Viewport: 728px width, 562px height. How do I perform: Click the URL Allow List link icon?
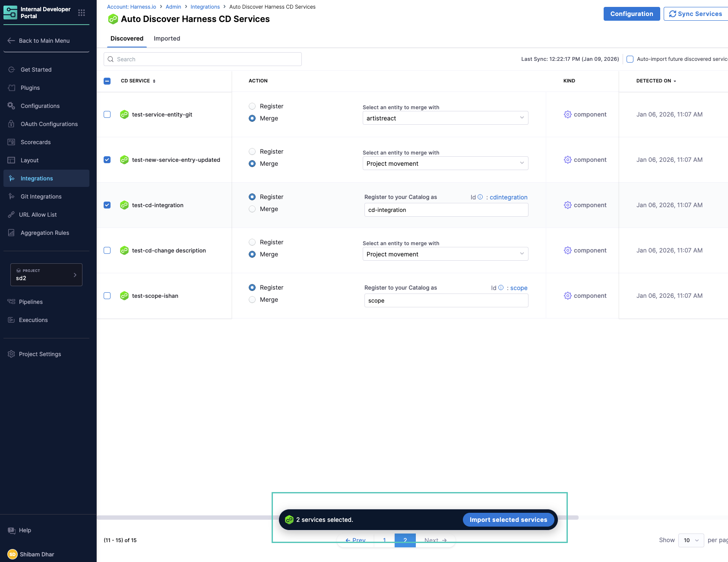tap(11, 215)
